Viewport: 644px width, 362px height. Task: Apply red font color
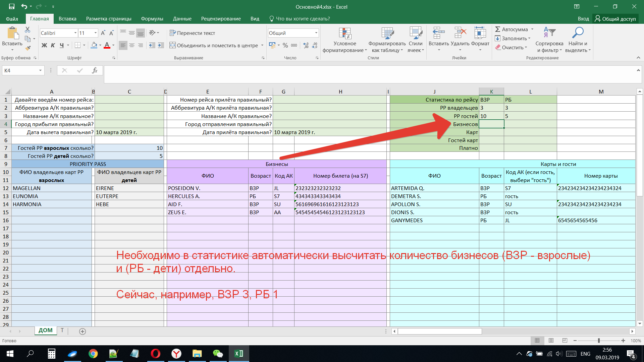tap(107, 45)
